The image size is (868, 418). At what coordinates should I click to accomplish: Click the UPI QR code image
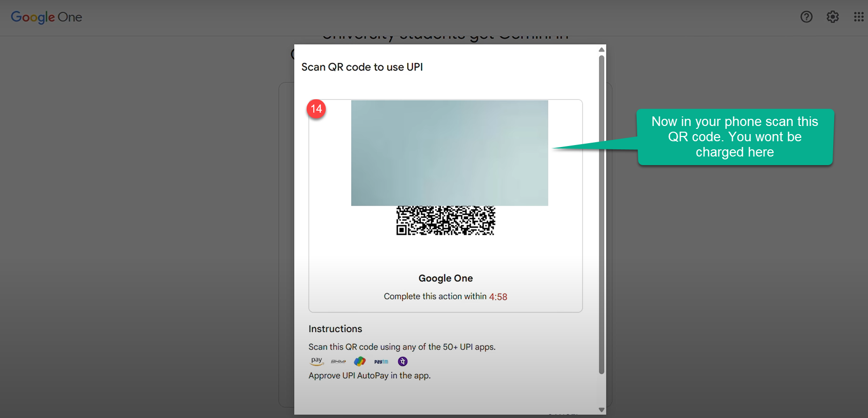point(445,220)
